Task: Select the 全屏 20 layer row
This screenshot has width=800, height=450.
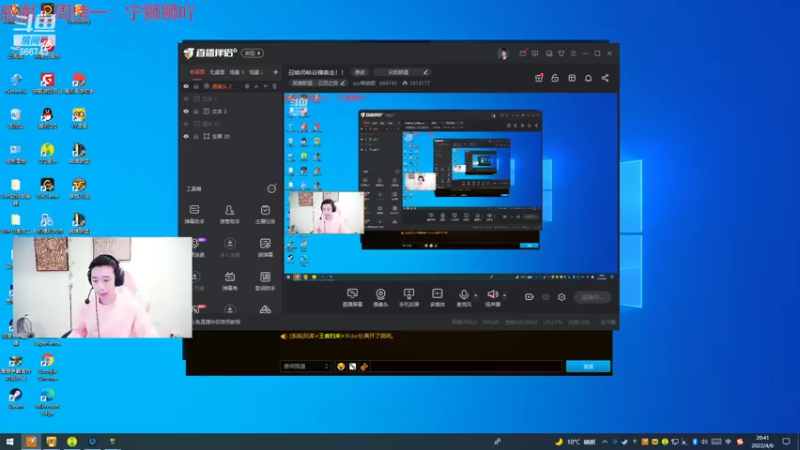Action: pyautogui.click(x=231, y=136)
